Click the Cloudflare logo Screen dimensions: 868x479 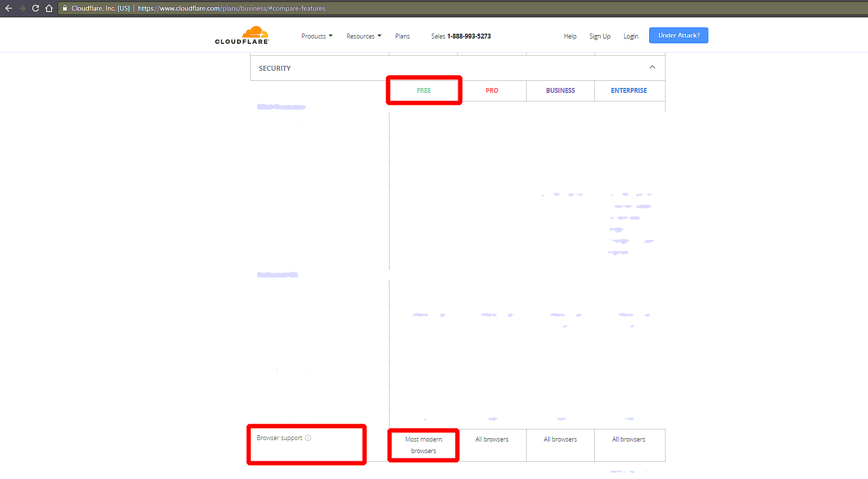242,35
